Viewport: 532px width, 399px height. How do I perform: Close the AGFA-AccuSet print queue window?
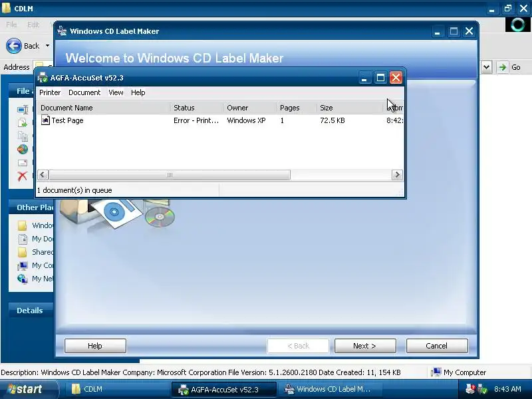396,78
